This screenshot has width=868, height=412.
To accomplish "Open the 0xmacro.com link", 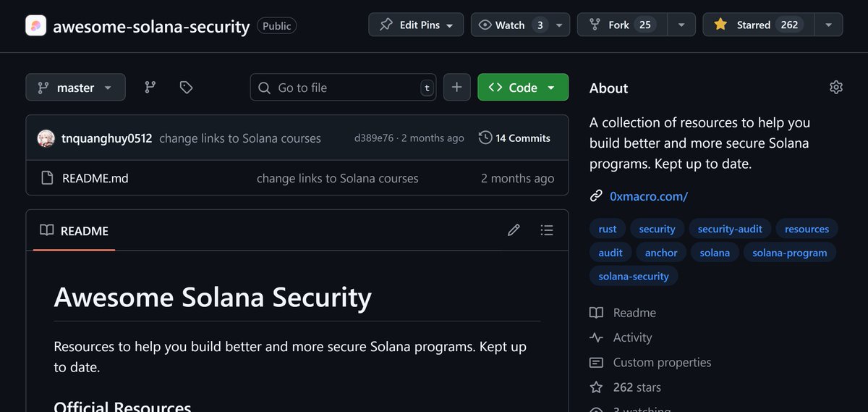I will tap(649, 196).
